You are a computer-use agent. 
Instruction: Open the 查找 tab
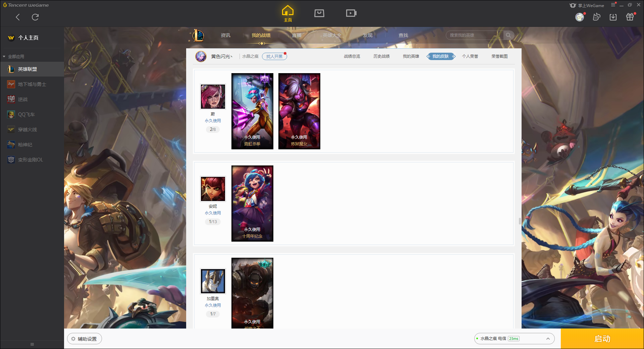point(403,35)
